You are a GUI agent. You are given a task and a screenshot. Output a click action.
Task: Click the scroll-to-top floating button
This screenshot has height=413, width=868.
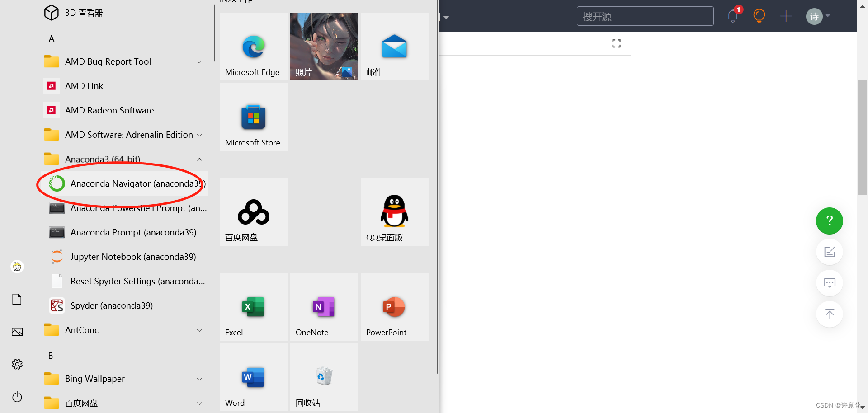(829, 314)
